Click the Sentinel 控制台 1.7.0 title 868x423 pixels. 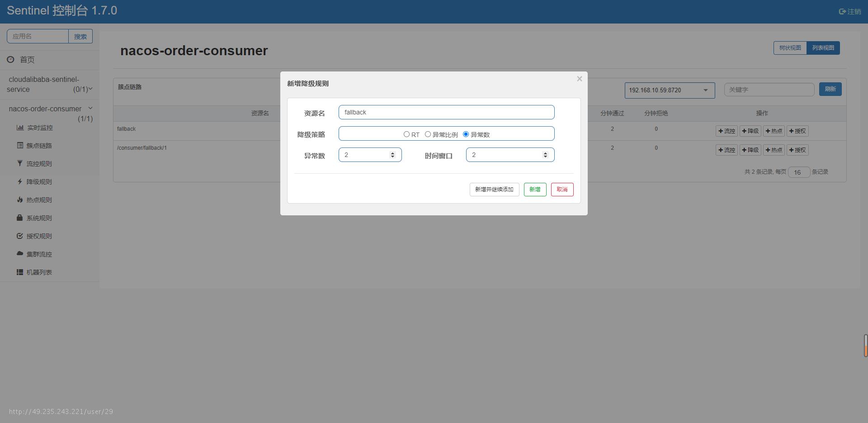pos(62,11)
